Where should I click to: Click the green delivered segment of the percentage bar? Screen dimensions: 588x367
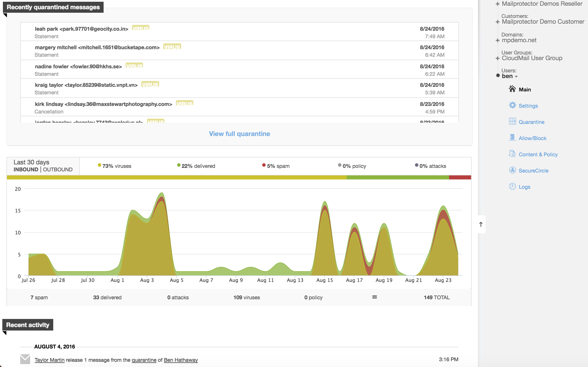pos(398,177)
